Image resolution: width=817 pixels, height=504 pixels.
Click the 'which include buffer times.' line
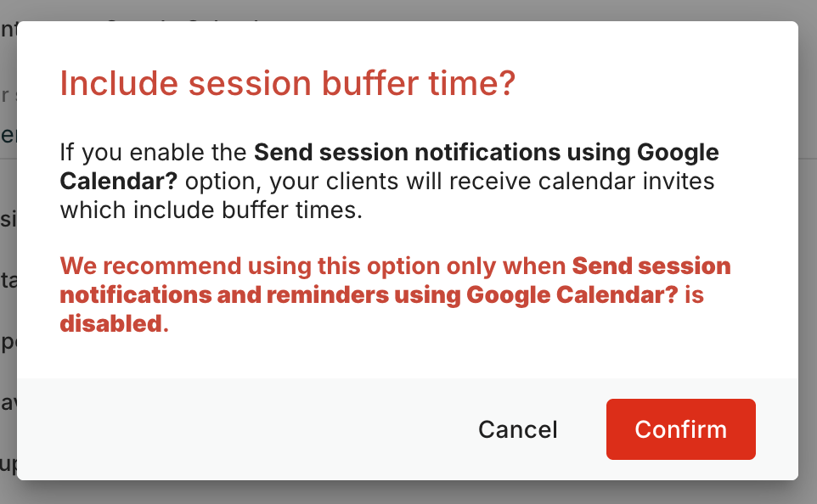[x=211, y=210]
